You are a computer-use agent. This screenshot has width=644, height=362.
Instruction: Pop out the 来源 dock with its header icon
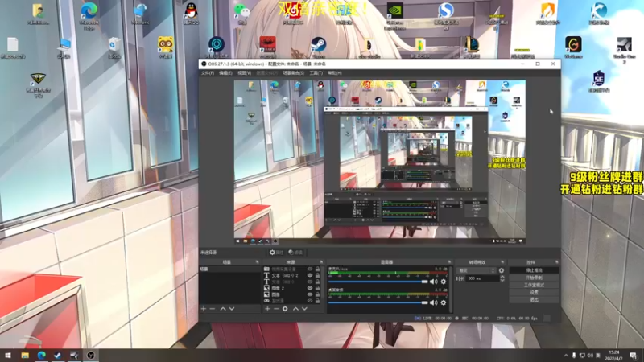click(x=321, y=262)
